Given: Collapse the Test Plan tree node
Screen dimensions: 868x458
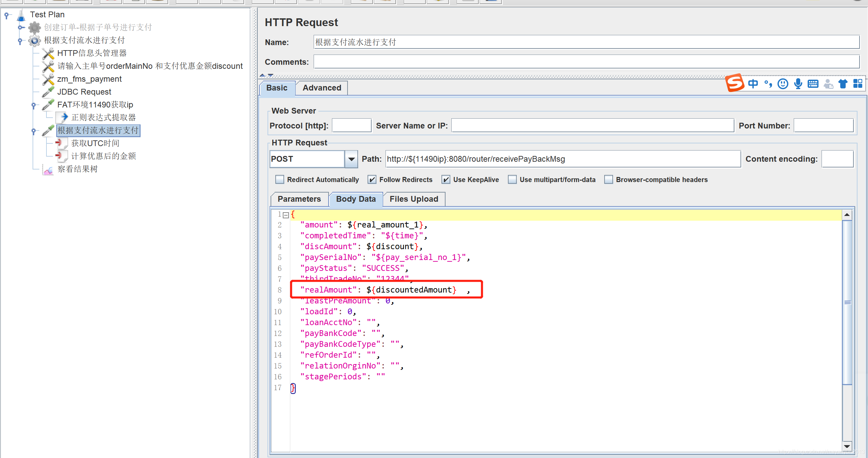Looking at the screenshot, I should [6, 15].
